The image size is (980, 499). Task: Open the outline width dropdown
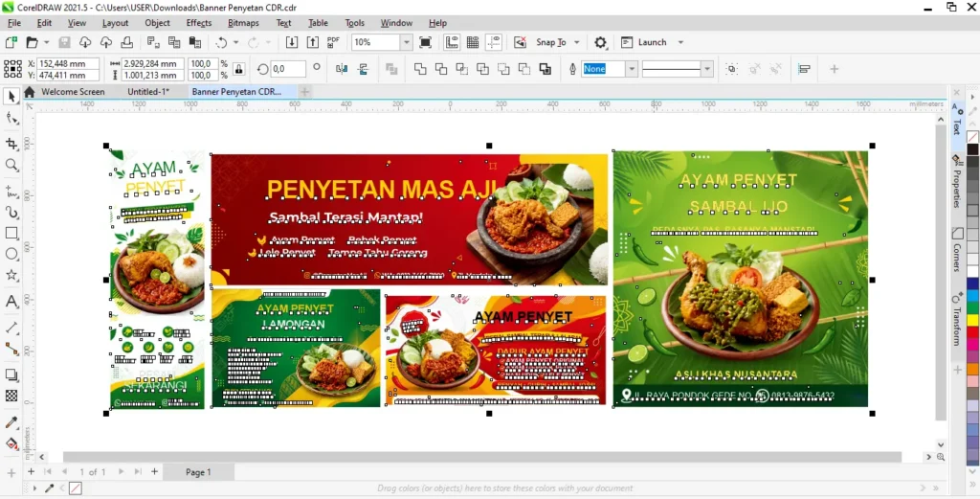(x=632, y=69)
